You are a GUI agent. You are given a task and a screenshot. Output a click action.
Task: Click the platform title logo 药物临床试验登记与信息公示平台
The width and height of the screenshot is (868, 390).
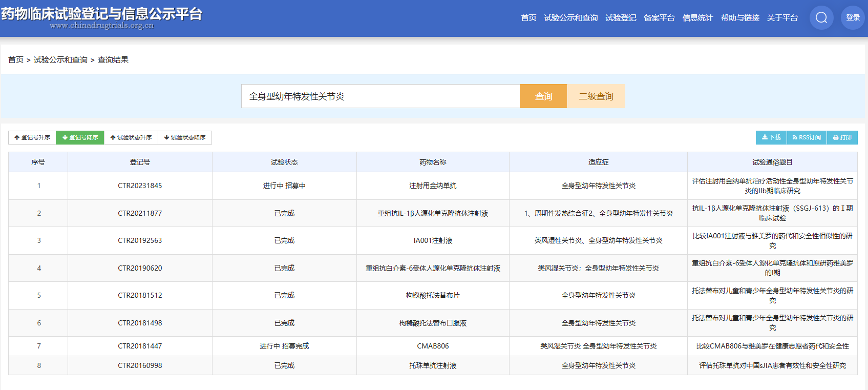point(101,14)
